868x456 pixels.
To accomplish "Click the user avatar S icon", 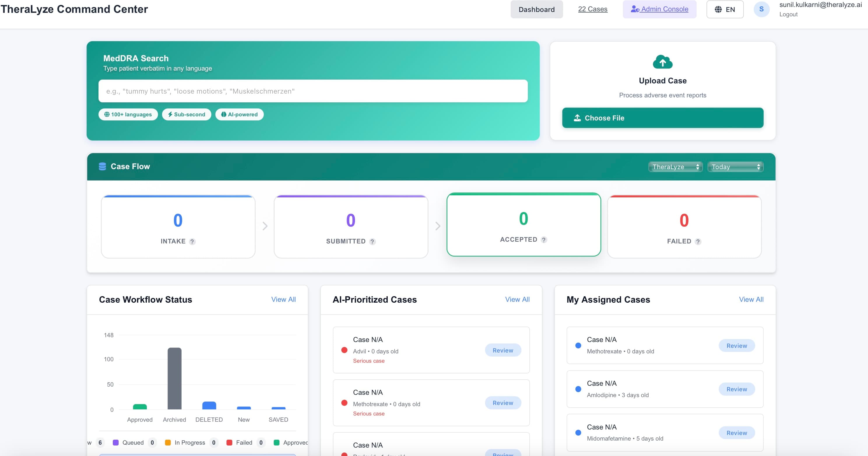I will click(x=761, y=9).
